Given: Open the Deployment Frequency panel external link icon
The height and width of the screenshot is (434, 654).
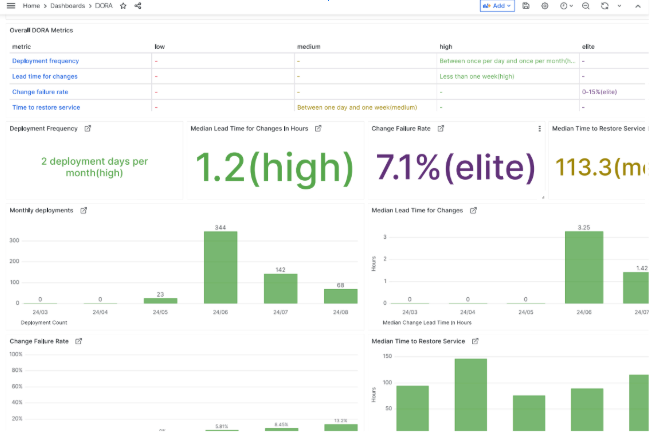Looking at the screenshot, I should pos(87,128).
